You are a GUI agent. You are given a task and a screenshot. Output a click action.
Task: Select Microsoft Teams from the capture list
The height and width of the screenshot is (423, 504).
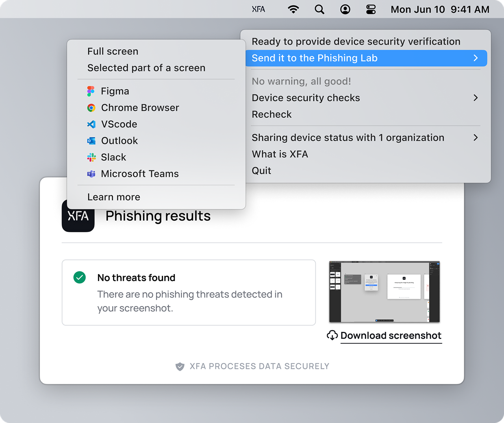[156, 174]
